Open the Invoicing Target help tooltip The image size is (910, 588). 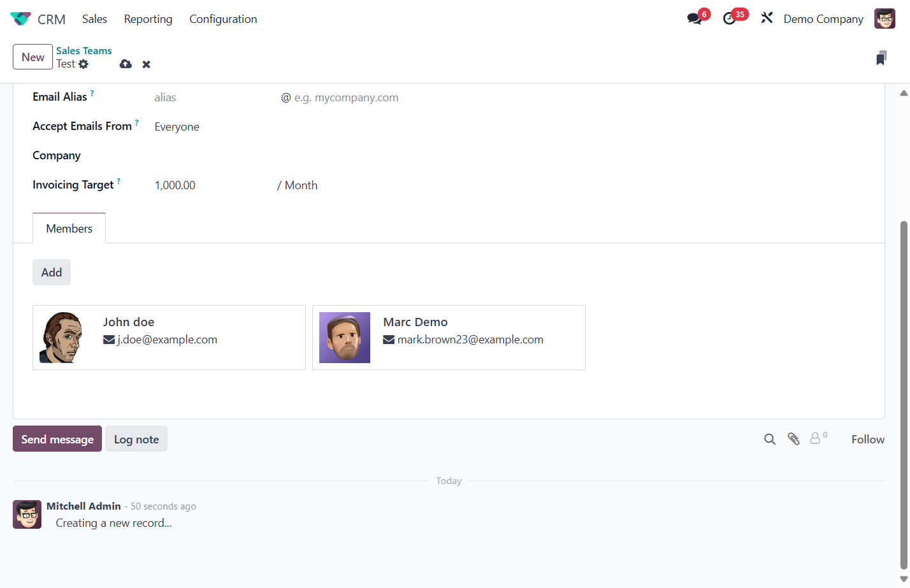coord(119,181)
